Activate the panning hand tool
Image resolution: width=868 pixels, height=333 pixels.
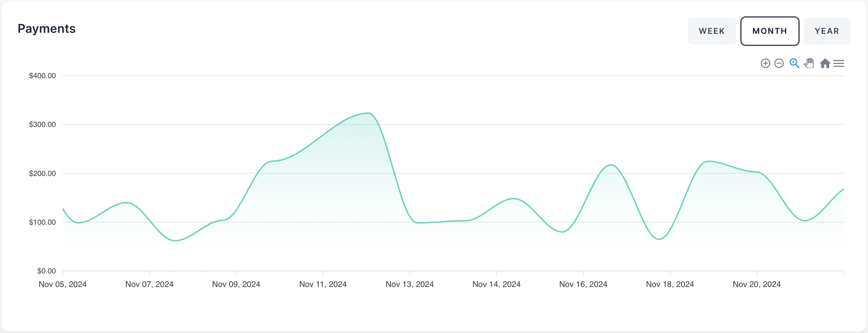click(x=809, y=63)
